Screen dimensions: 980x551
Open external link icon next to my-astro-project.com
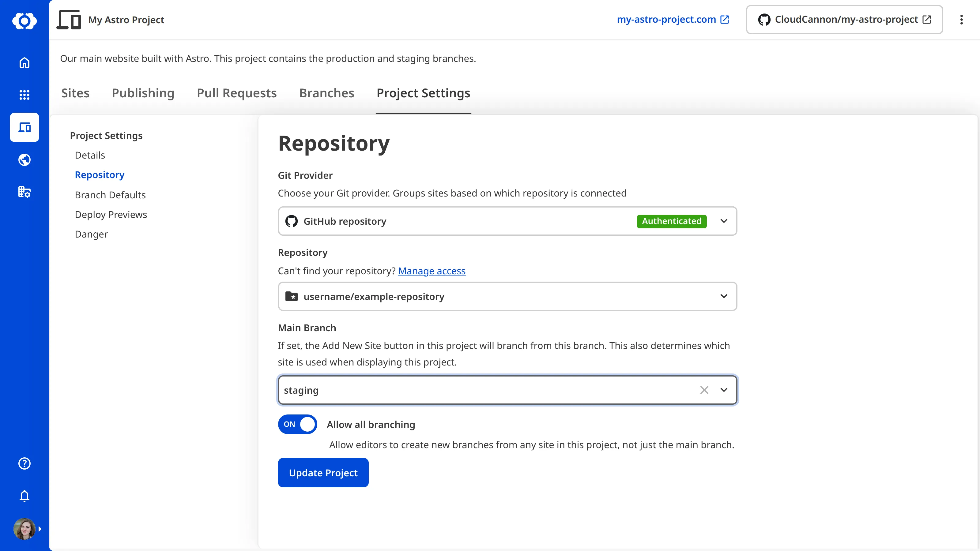[725, 19]
